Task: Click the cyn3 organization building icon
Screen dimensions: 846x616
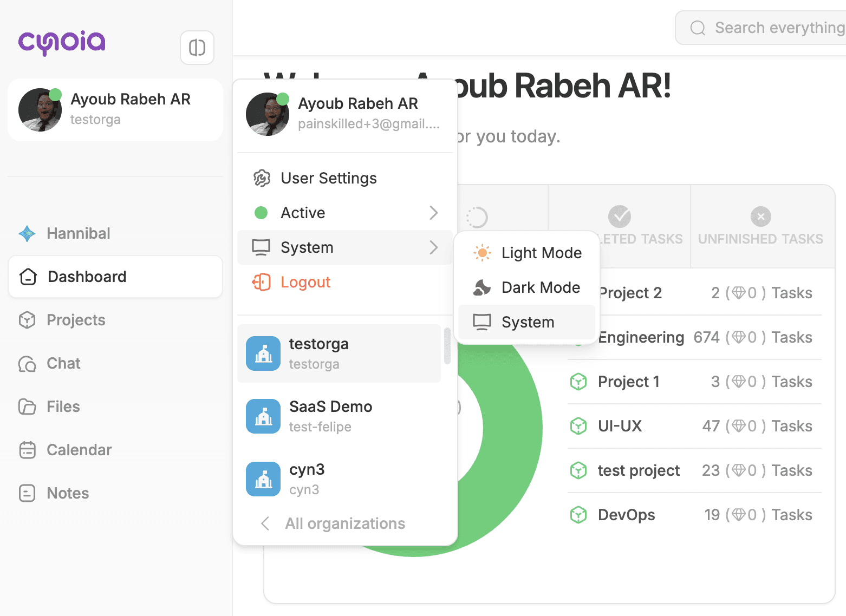Action: pos(263,479)
